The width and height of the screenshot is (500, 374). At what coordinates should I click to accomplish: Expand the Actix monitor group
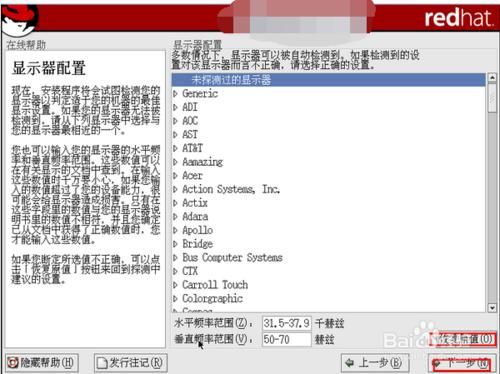176,203
